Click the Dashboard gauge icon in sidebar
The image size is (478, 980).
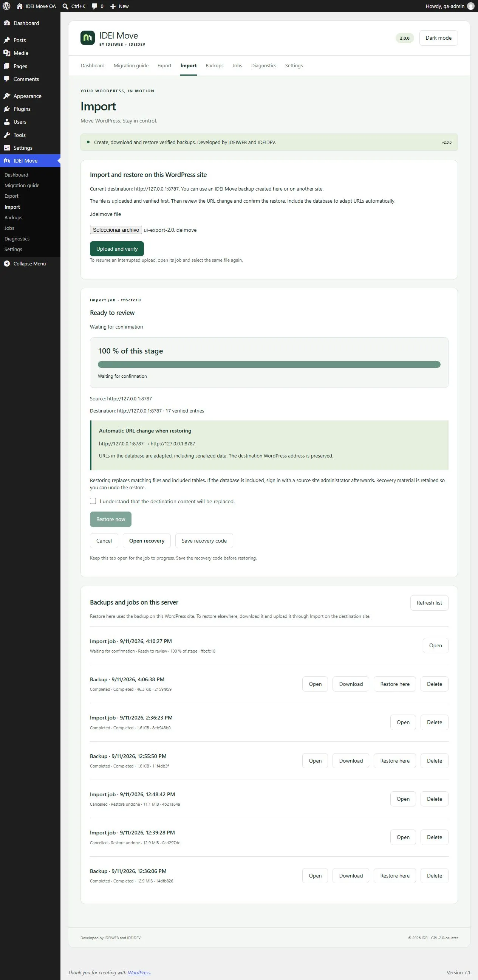(x=7, y=23)
